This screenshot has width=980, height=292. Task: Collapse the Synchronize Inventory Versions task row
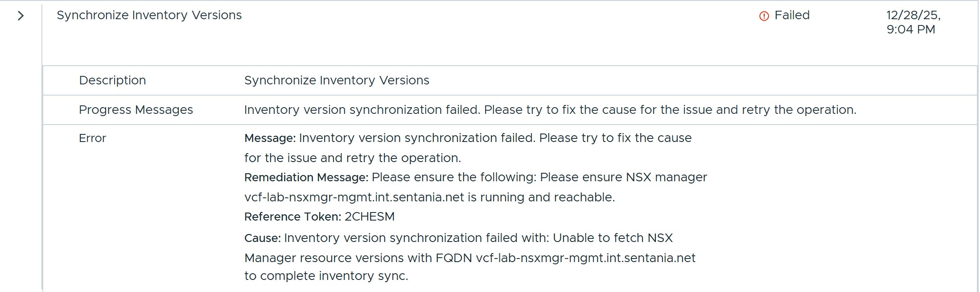coord(21,16)
